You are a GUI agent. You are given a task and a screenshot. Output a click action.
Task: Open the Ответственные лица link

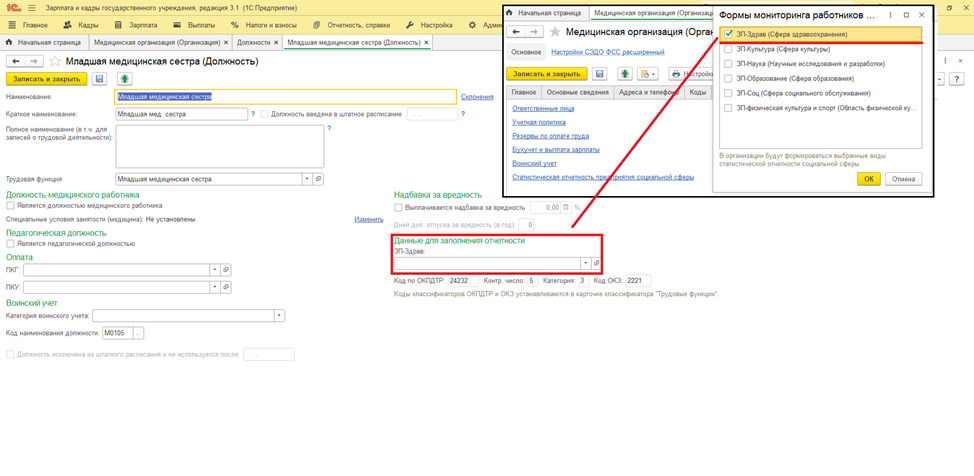(x=543, y=108)
